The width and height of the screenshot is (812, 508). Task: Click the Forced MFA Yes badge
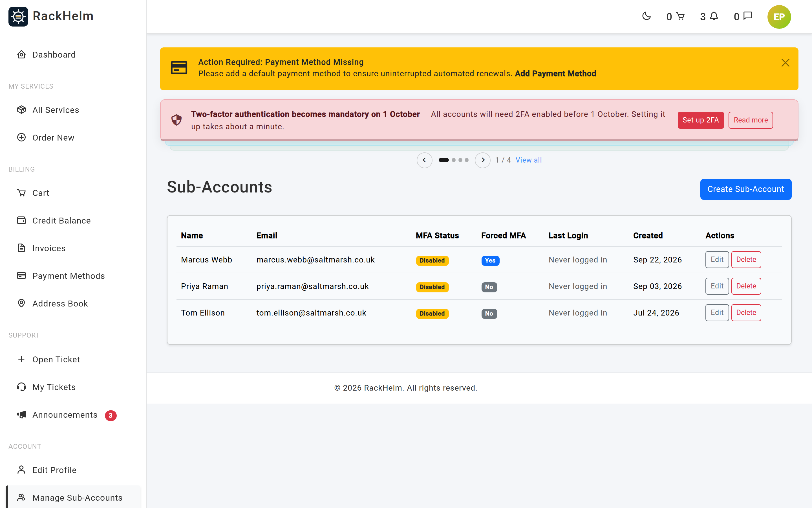(490, 260)
